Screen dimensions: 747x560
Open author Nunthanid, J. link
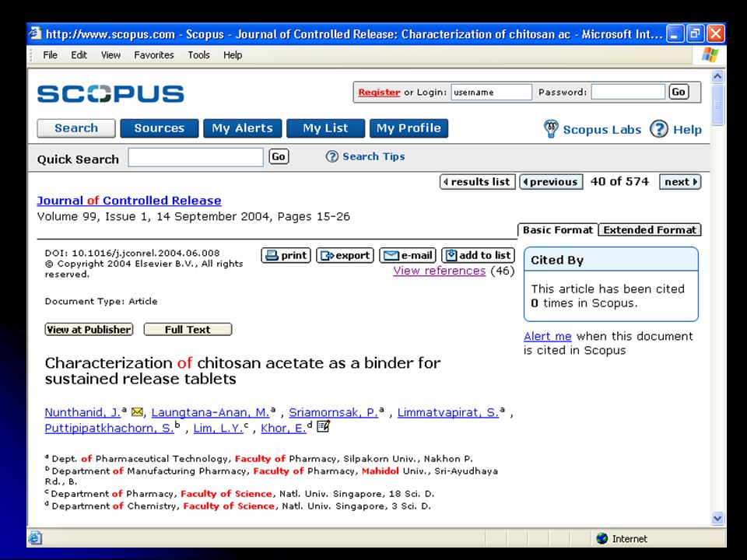click(x=82, y=412)
